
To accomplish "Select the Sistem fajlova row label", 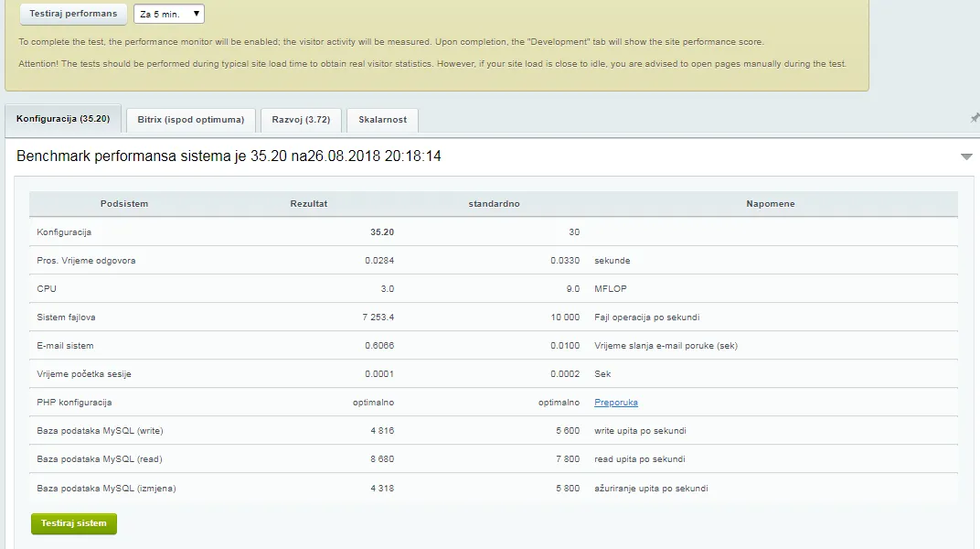I will 66,318.
